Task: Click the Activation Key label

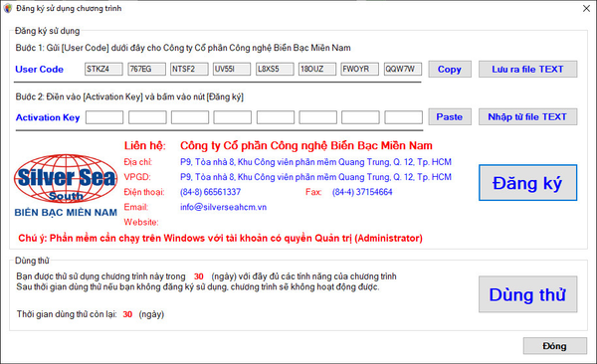Action: 48,117
